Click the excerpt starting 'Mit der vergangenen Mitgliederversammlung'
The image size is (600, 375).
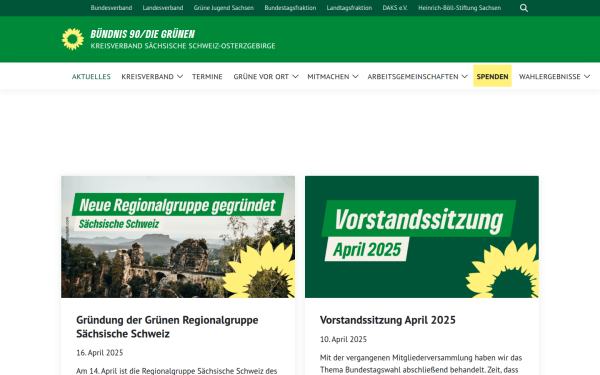(x=421, y=364)
